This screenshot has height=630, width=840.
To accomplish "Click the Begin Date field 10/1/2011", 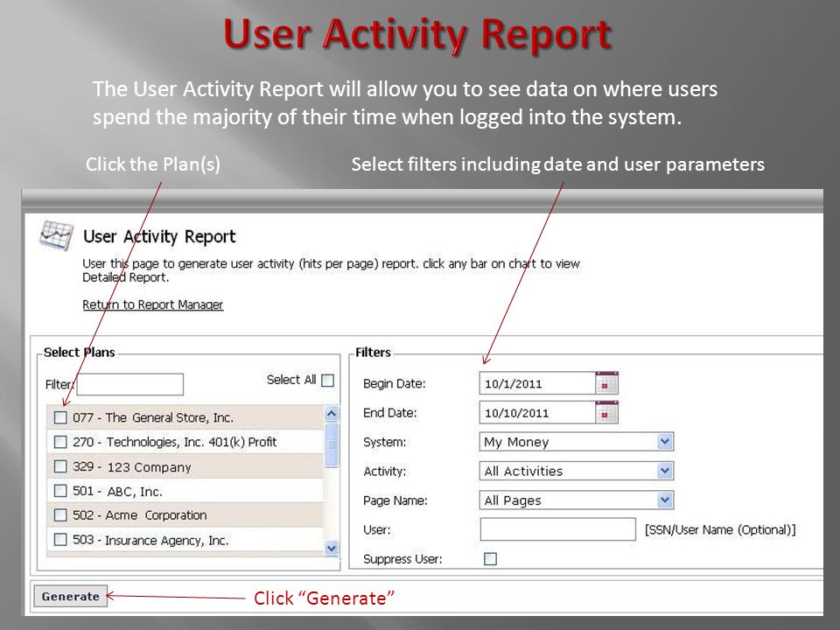I will [x=537, y=383].
